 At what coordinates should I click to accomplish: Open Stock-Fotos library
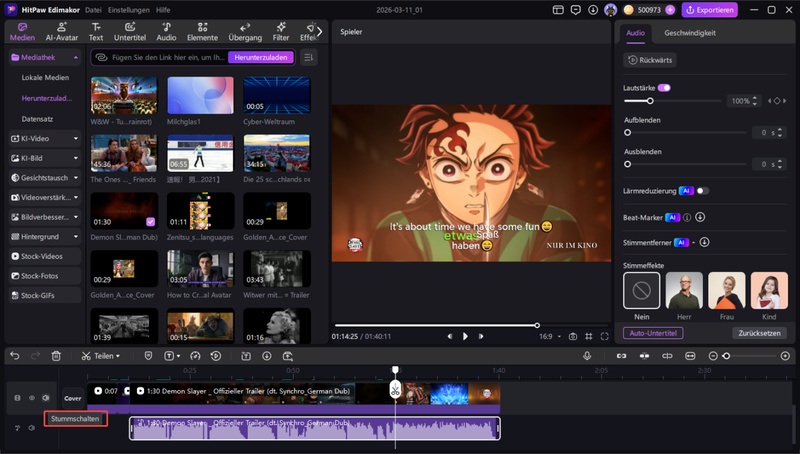[45, 276]
